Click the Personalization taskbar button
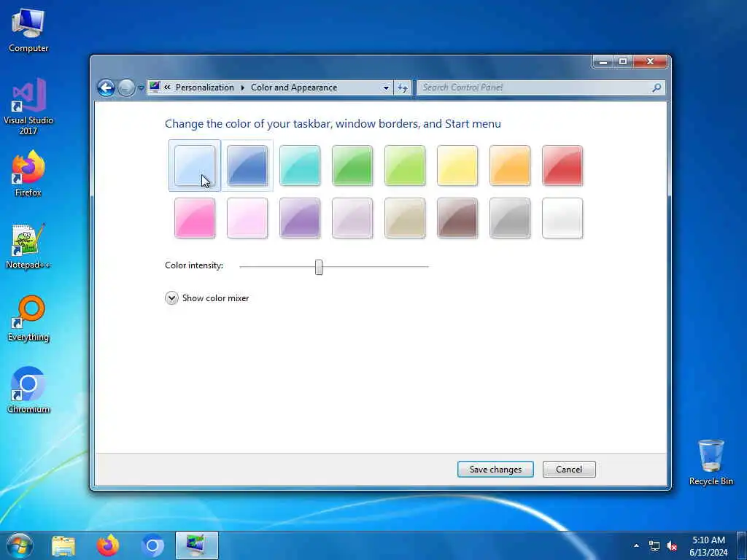Image resolution: width=747 pixels, height=560 pixels. pyautogui.click(x=197, y=545)
